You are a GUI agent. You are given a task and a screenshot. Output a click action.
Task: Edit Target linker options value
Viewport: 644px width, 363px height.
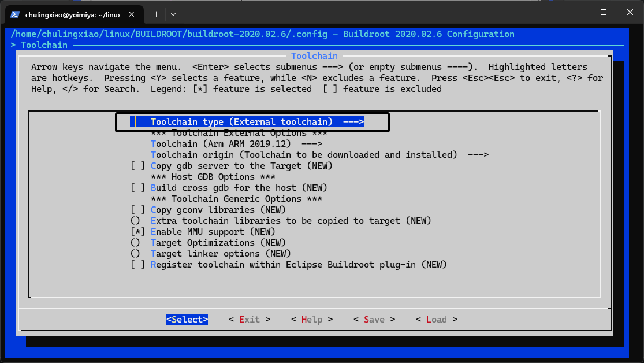[x=211, y=254]
